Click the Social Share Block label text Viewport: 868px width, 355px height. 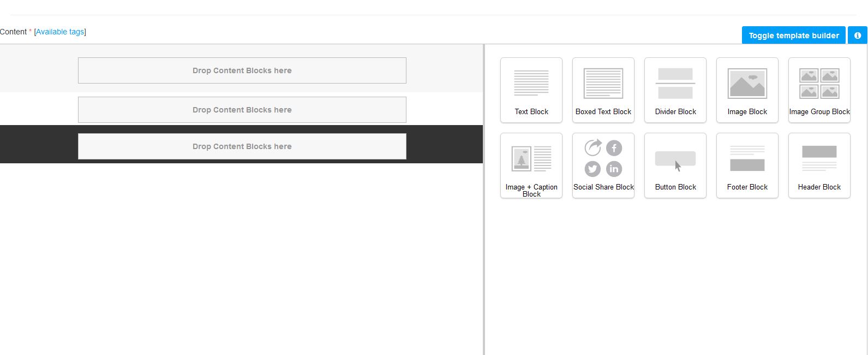click(x=603, y=187)
